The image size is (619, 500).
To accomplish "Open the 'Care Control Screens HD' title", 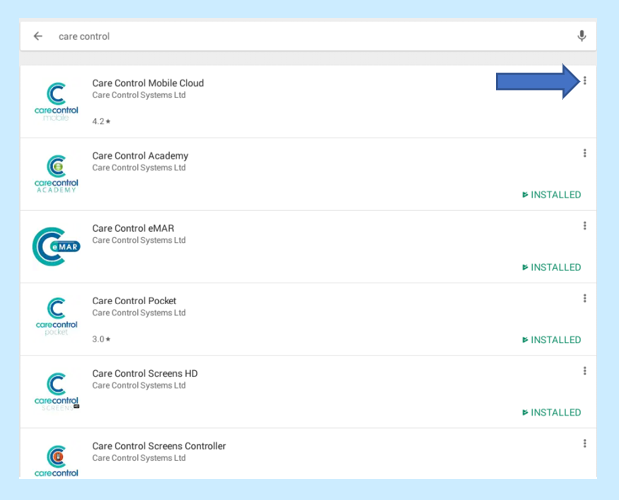I will point(145,373).
